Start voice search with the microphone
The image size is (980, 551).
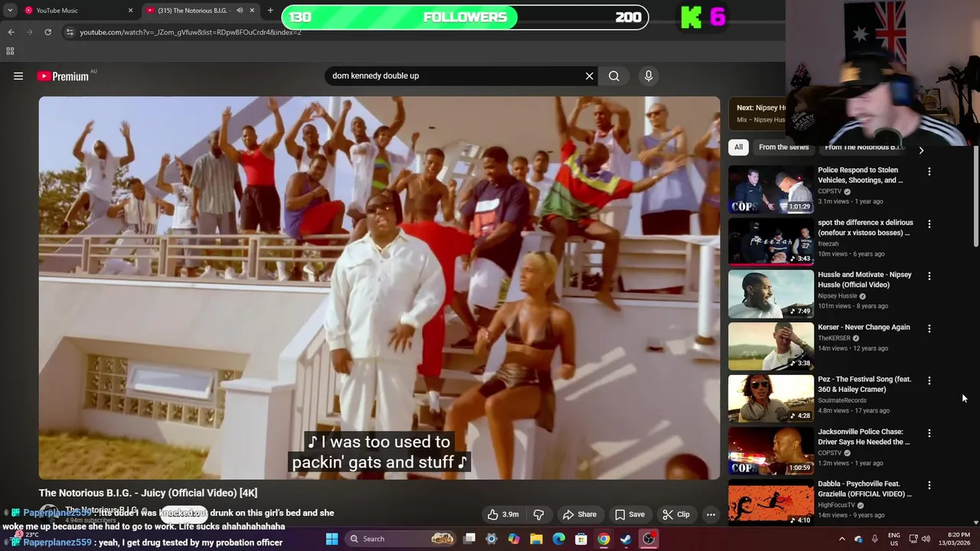tap(648, 76)
